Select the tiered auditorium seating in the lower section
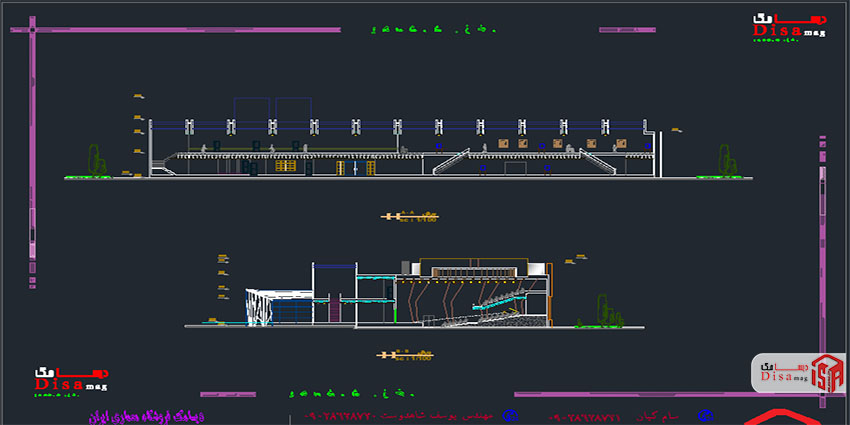The width and height of the screenshot is (850, 425). click(x=480, y=306)
